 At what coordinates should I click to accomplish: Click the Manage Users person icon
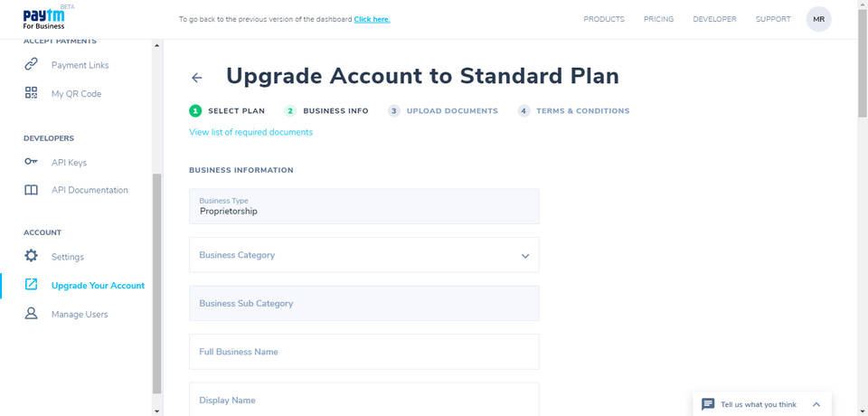tap(32, 314)
